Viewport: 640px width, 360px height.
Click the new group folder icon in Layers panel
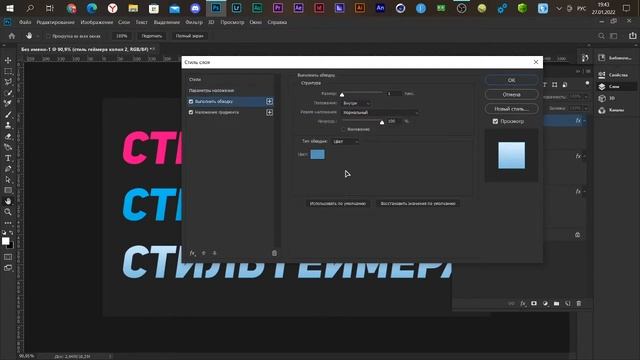pyautogui.click(x=557, y=303)
